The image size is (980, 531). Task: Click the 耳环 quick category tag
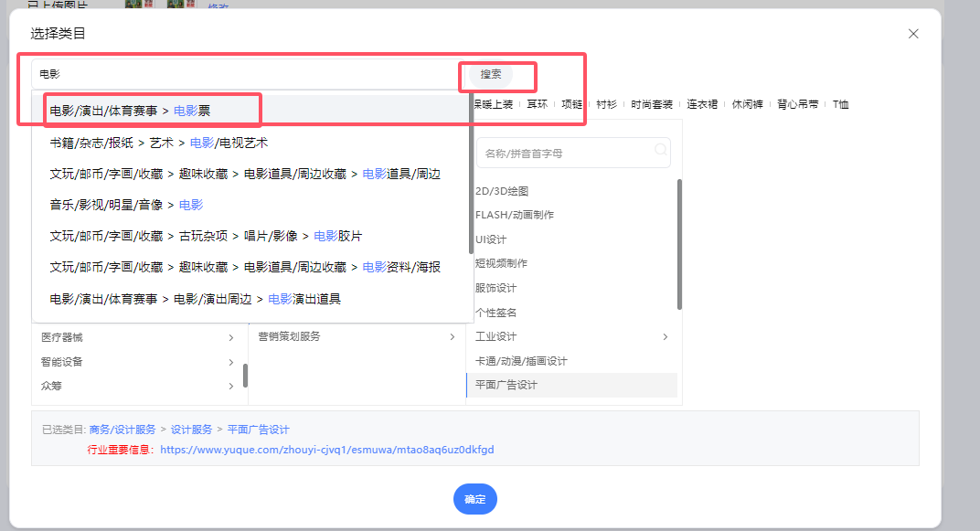537,104
